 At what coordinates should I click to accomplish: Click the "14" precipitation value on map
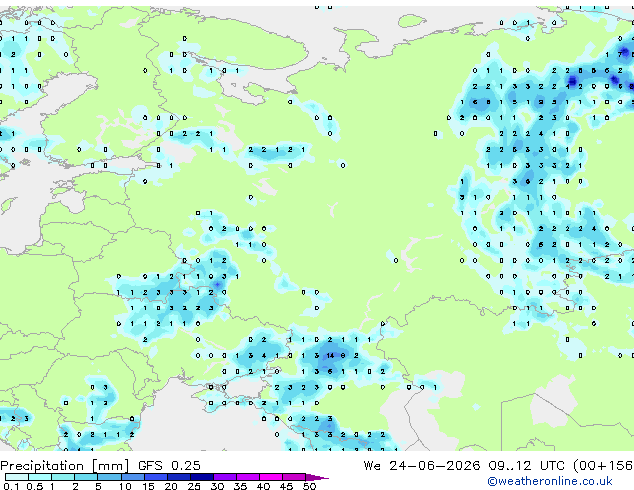pyautogui.click(x=330, y=355)
